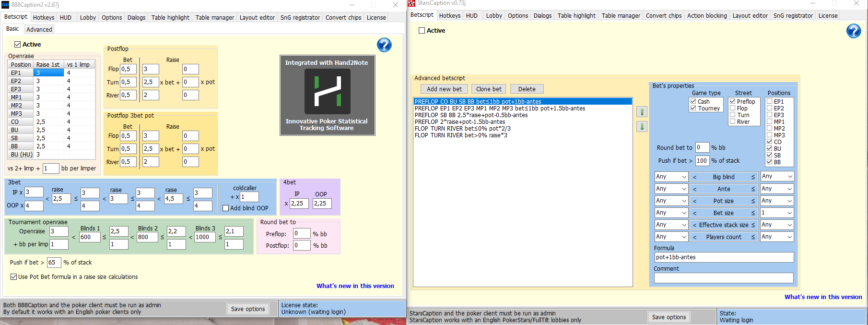Save options in 888Caption window
The width and height of the screenshot is (868, 325).
coord(248,309)
